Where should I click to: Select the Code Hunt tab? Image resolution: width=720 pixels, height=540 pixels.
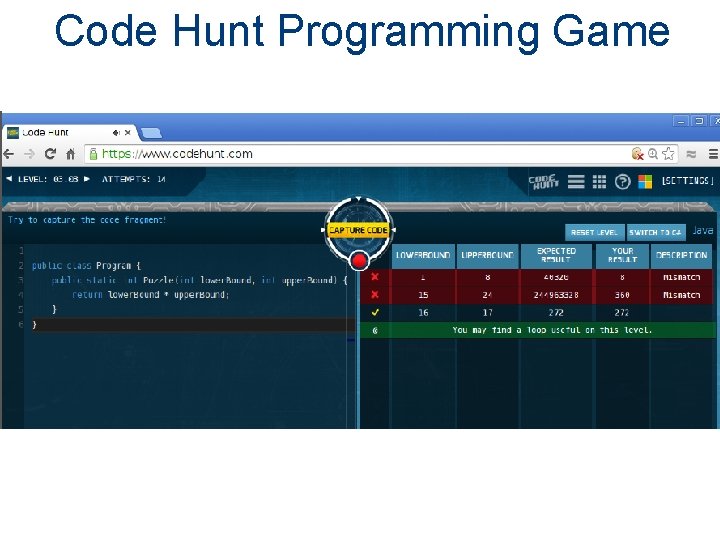click(69, 132)
